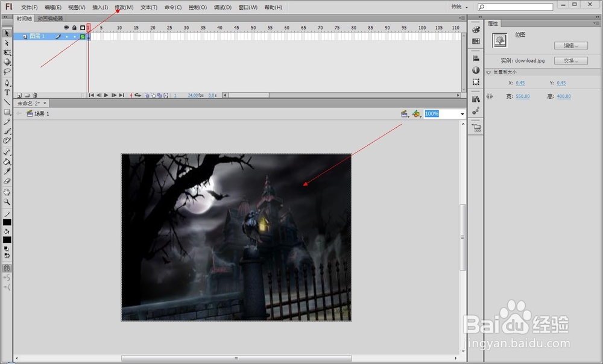
Task: Collapse the 位置和大小 section
Action: pyautogui.click(x=488, y=72)
